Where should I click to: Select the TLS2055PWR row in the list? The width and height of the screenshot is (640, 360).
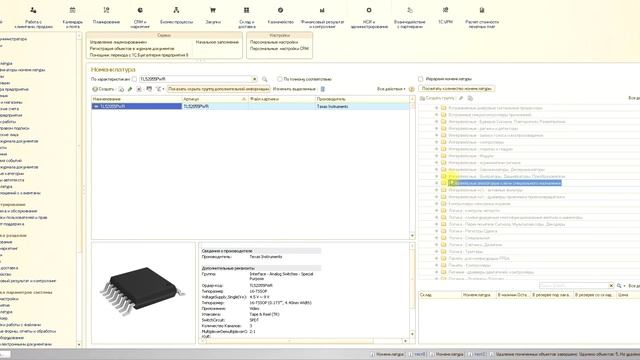[250, 107]
